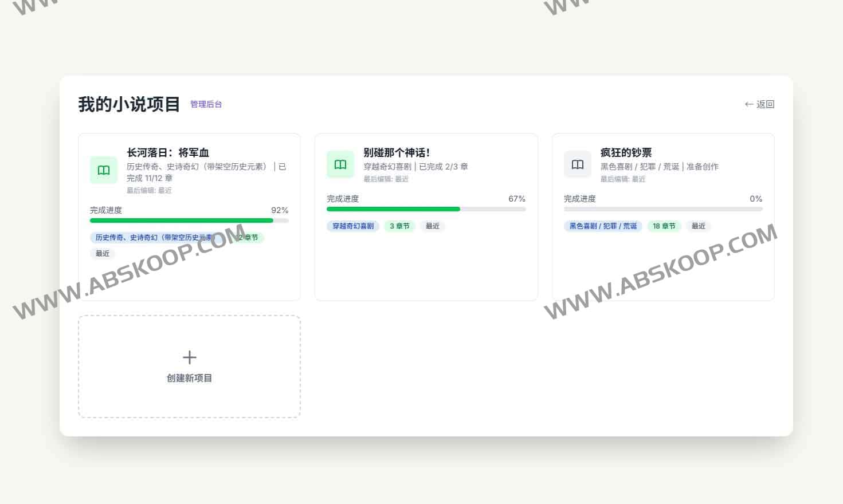Screen dimensions: 843x504
Task: Click the 0% progress bar of 疯狂的钞票
Action: [663, 209]
